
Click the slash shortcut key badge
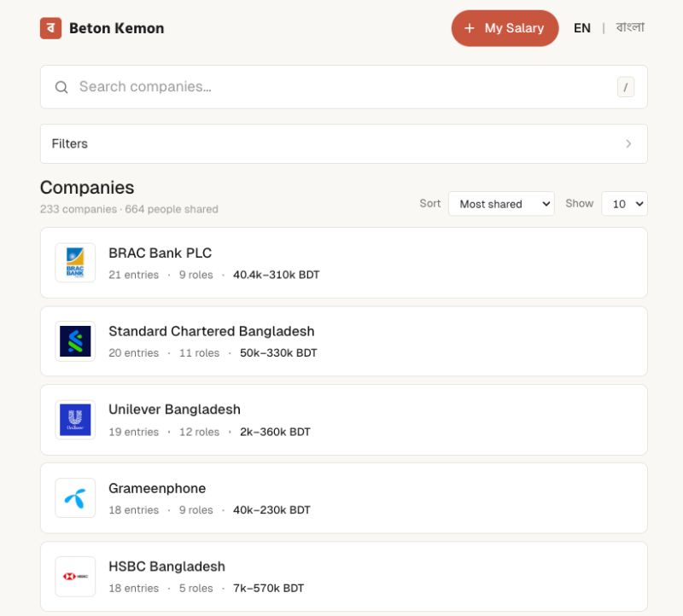coord(626,87)
